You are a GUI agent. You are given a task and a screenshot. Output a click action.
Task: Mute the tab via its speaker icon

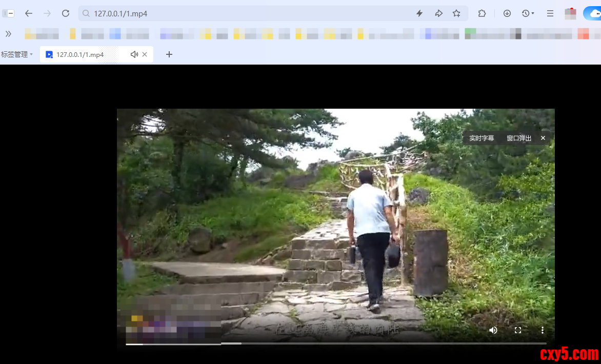(x=134, y=54)
